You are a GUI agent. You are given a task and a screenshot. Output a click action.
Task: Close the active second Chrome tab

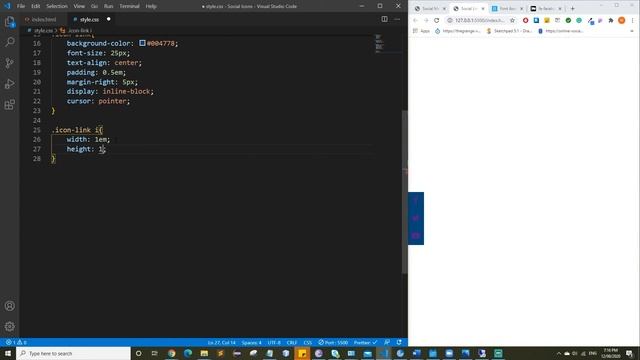pyautogui.click(x=483, y=9)
